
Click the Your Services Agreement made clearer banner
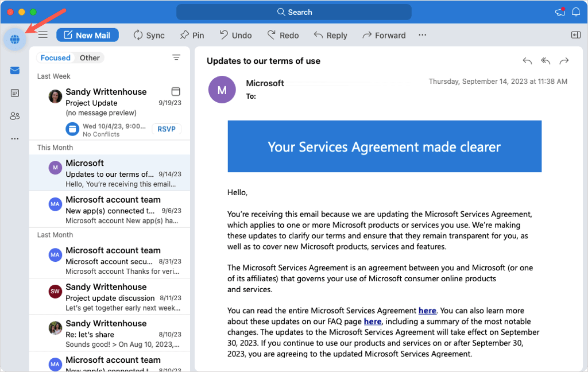click(384, 146)
